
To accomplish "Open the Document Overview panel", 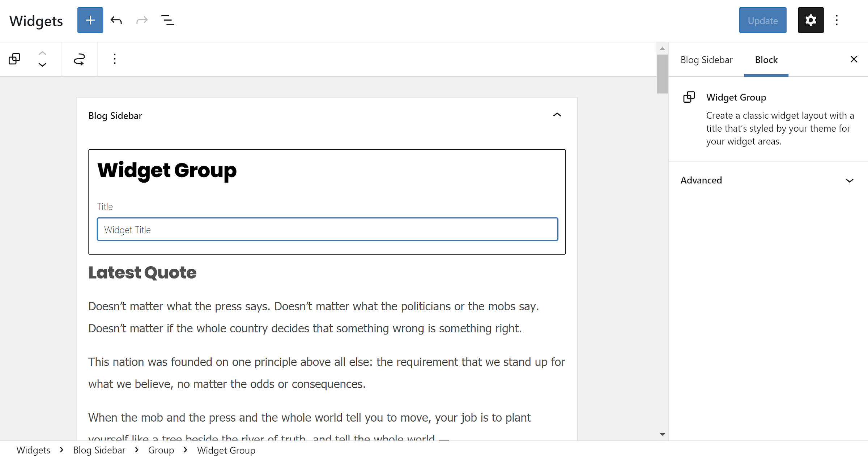I will coord(168,21).
